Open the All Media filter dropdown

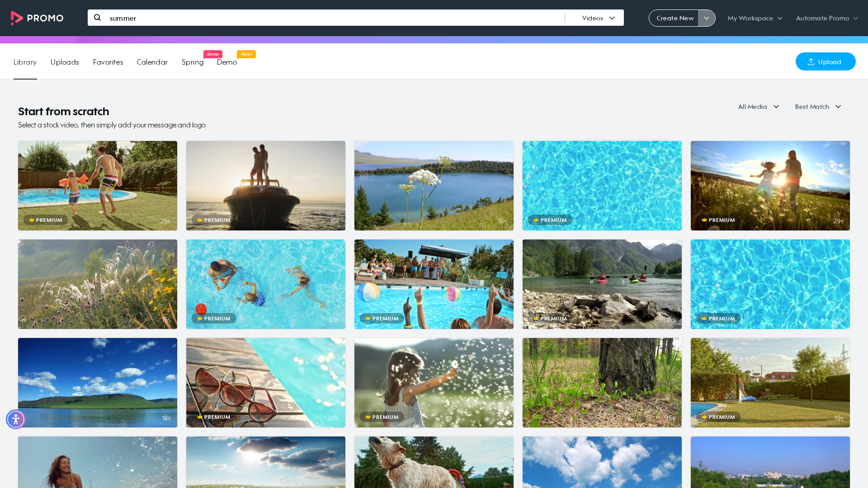pos(759,107)
